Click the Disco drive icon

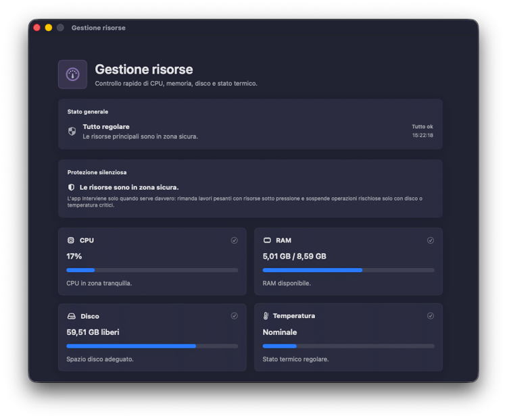point(72,316)
